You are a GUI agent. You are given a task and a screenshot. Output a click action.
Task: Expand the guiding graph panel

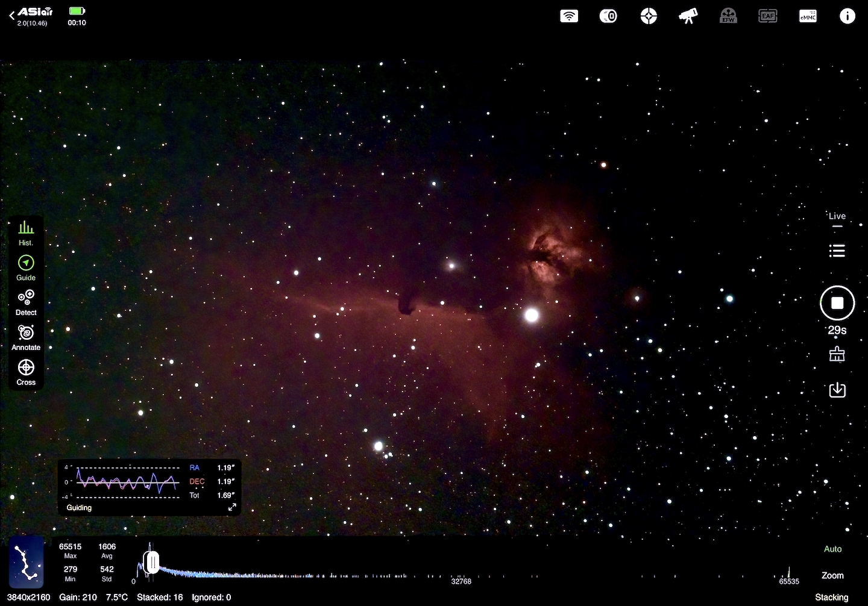(x=232, y=507)
